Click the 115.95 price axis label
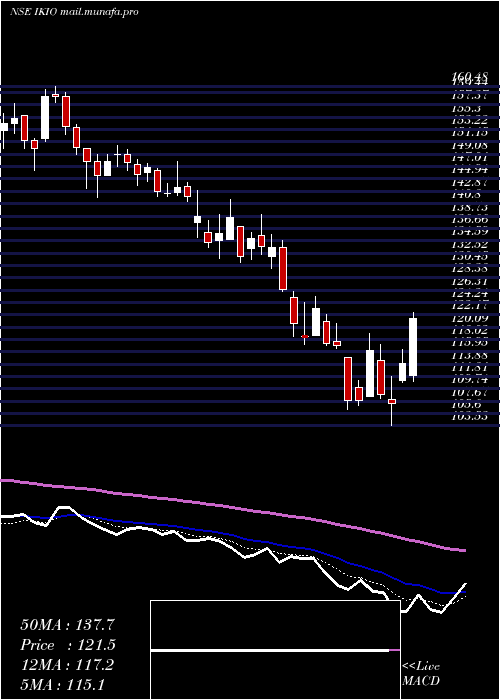This screenshot has width=500, height=700. tap(469, 343)
